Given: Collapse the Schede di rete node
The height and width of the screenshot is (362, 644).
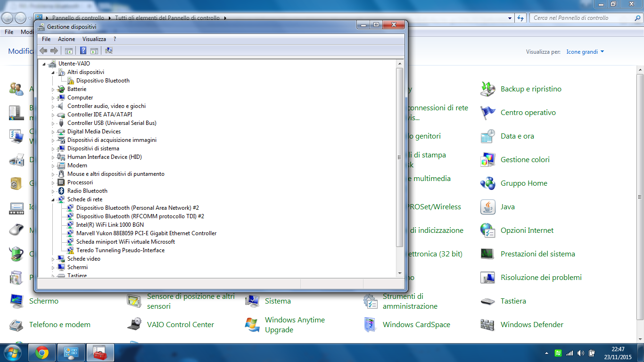Looking at the screenshot, I should point(53,200).
